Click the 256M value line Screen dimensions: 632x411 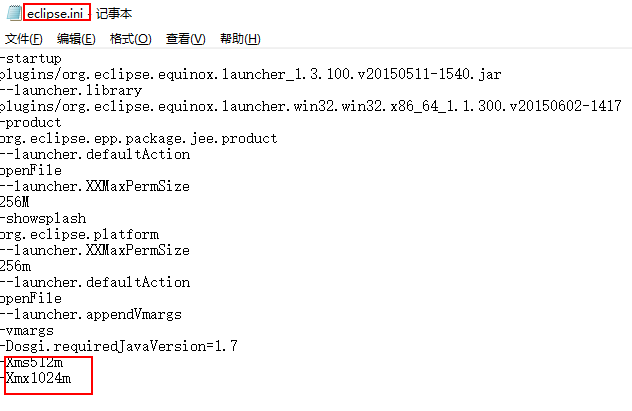pos(15,202)
